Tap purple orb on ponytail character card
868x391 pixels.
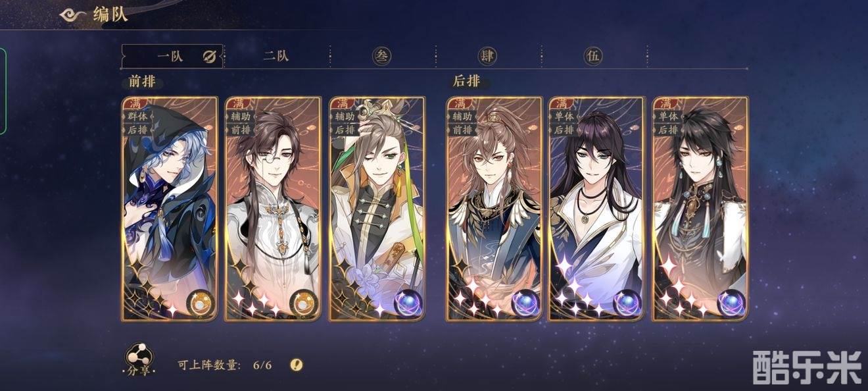[x=523, y=304]
